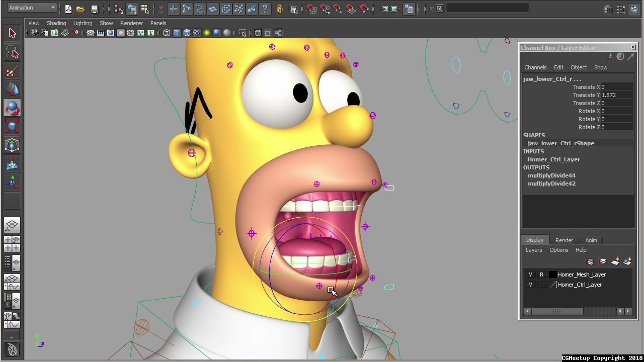Show the Attribute Editor sidebar icon
This screenshot has width=644, height=362.
pyautogui.click(x=608, y=9)
